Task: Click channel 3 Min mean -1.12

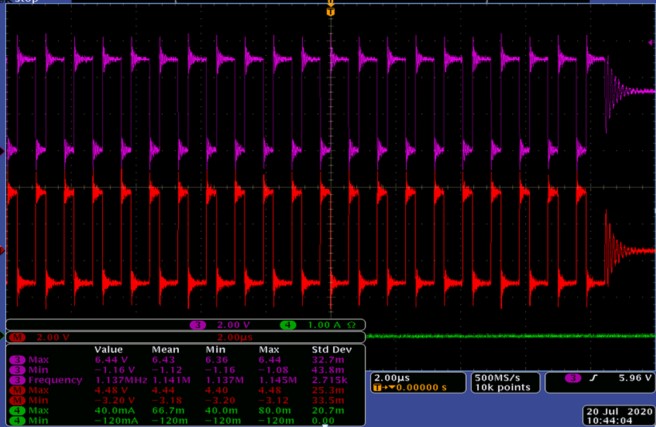Action: pos(167,370)
